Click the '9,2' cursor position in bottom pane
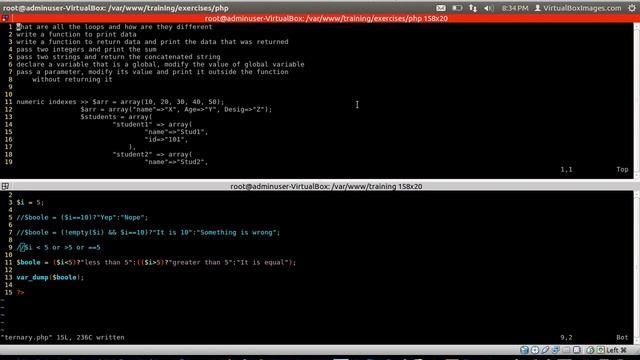 click(x=566, y=337)
